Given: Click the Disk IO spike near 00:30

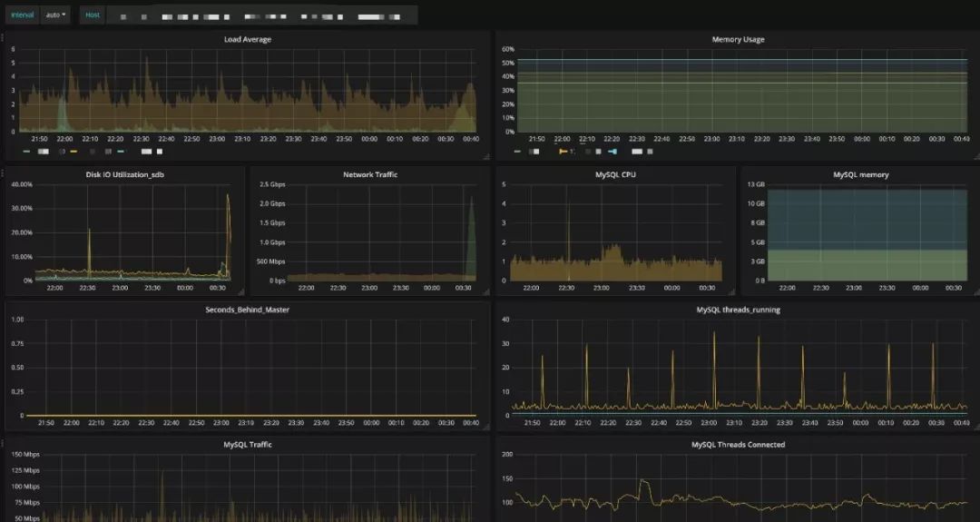Looking at the screenshot, I should coord(228,209).
